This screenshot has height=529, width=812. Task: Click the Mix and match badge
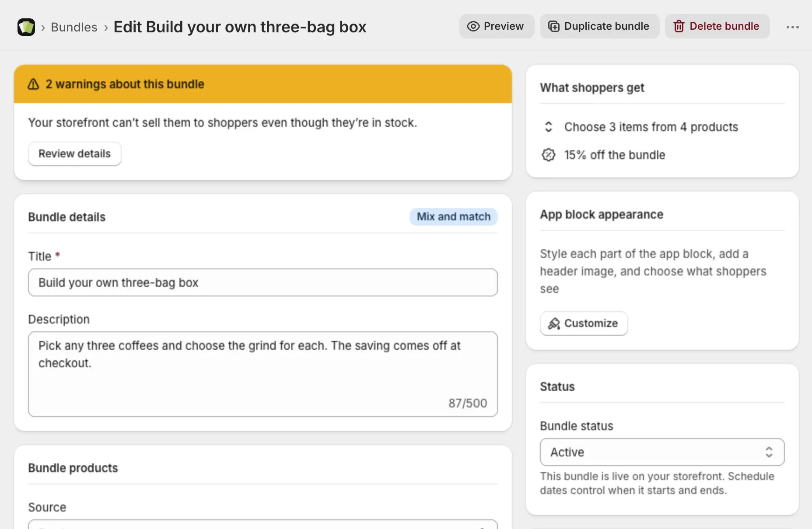[453, 217]
